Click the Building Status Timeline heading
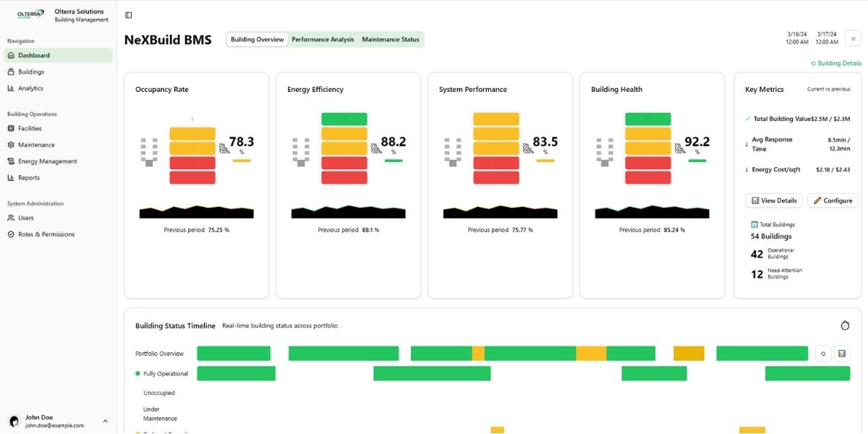 (175, 326)
